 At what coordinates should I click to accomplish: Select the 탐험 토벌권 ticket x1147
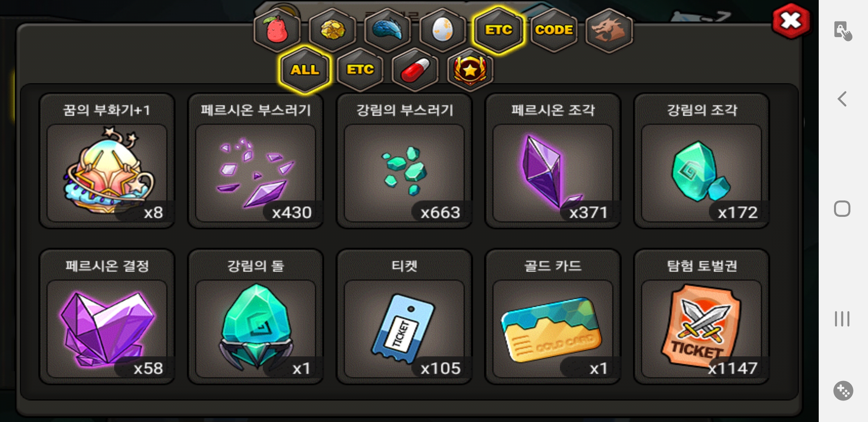pyautogui.click(x=701, y=316)
